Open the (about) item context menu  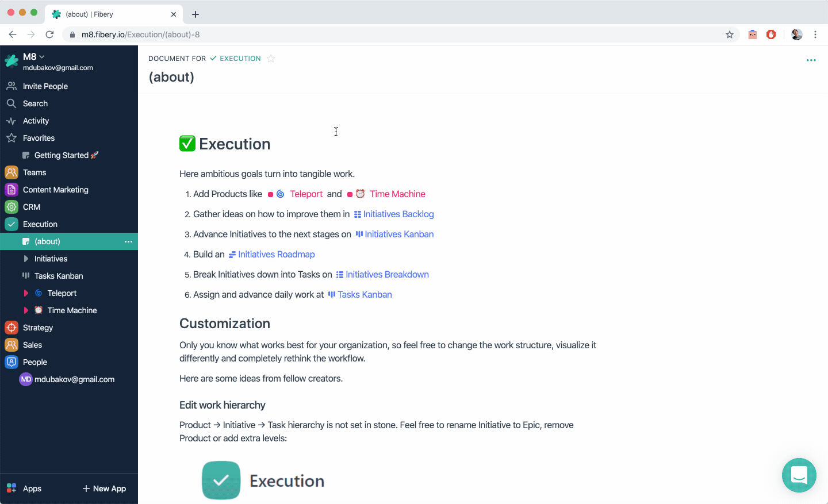coord(128,241)
